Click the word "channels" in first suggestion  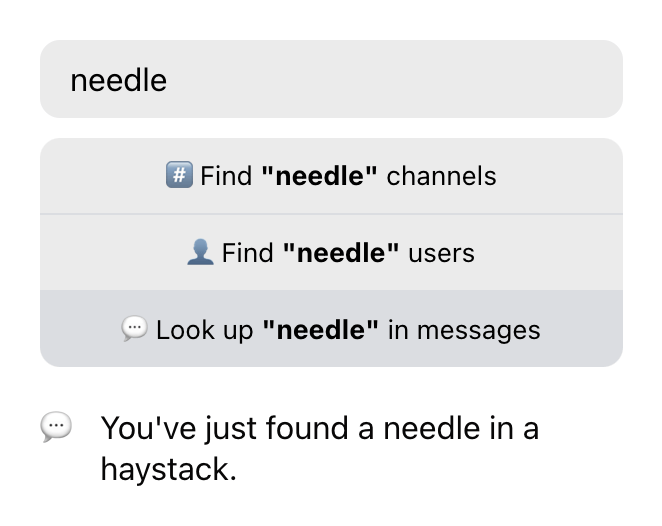pyautogui.click(x=441, y=177)
